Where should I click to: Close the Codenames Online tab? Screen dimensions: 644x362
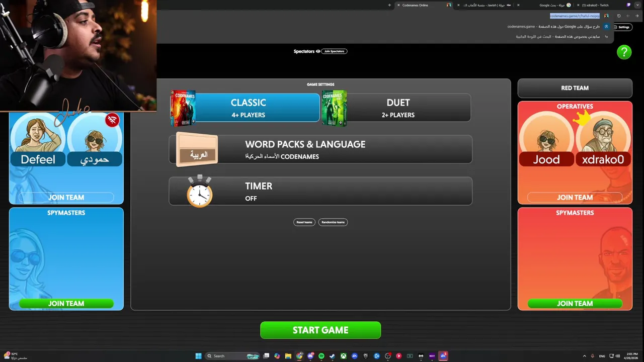[398, 5]
